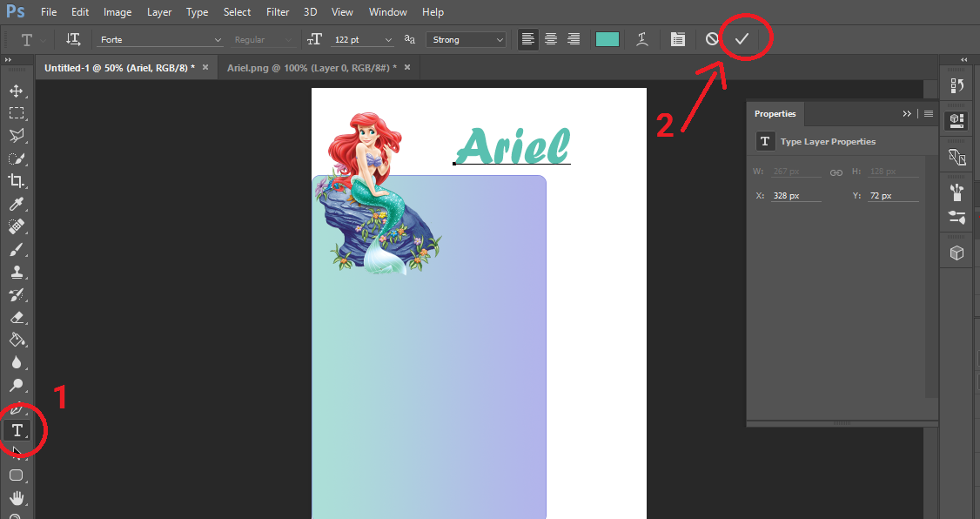The height and width of the screenshot is (519, 980).
Task: Cancel the current text edits
Action: (x=712, y=39)
